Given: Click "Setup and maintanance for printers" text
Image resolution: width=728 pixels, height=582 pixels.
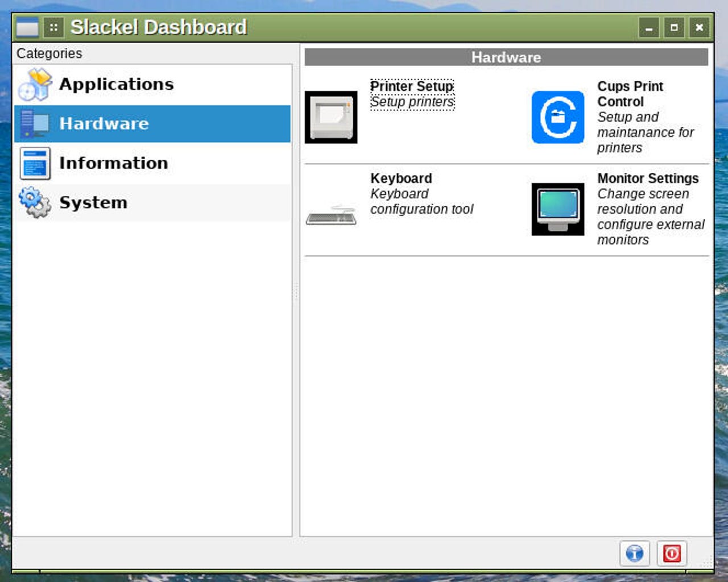Looking at the screenshot, I should pos(646,132).
